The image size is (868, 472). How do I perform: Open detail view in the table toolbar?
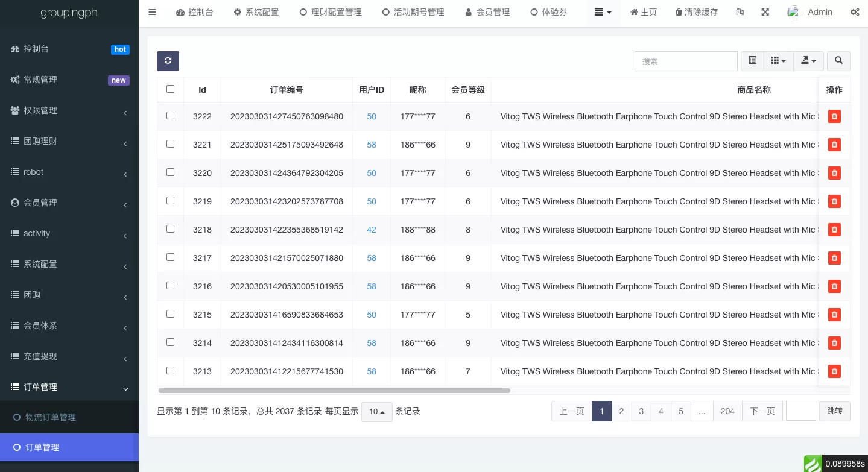tap(752, 60)
